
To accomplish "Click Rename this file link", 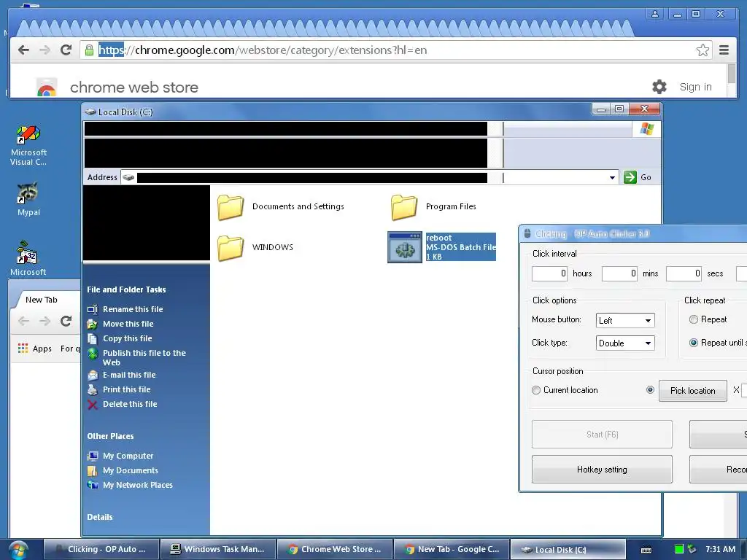I will [133, 309].
